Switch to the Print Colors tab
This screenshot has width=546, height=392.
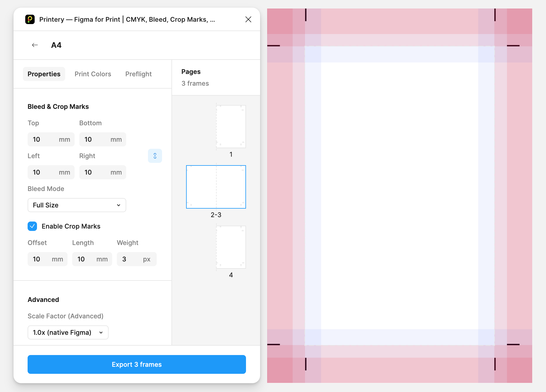pos(93,74)
